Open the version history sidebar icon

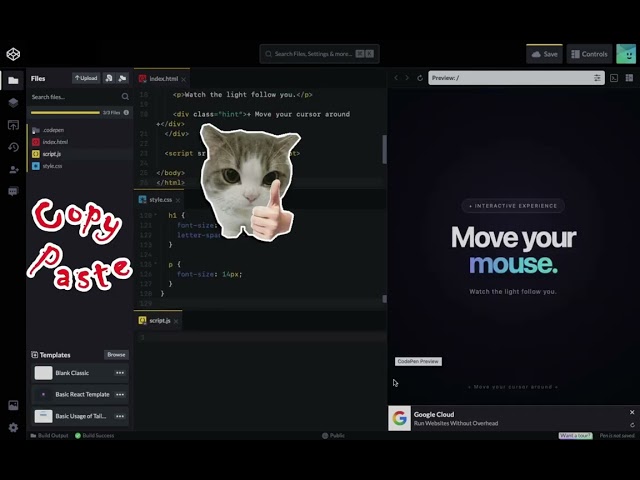[x=13, y=147]
